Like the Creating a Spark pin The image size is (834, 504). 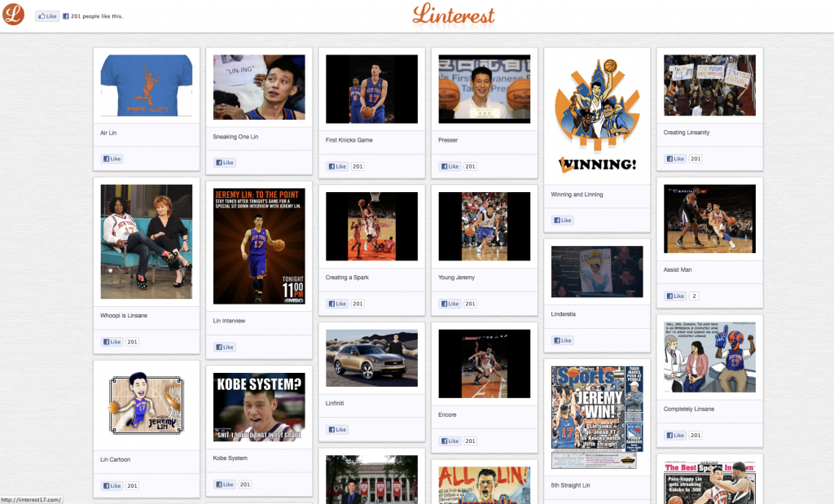coord(337,304)
